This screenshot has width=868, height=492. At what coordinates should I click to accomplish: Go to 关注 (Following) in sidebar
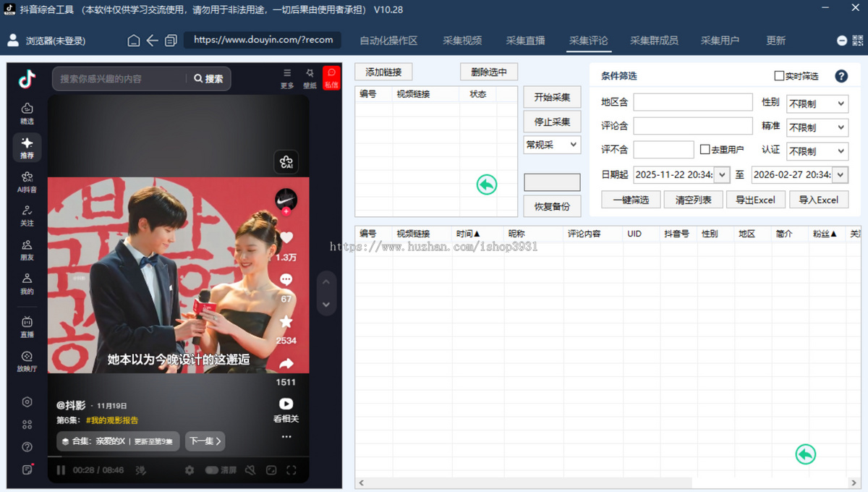[27, 216]
